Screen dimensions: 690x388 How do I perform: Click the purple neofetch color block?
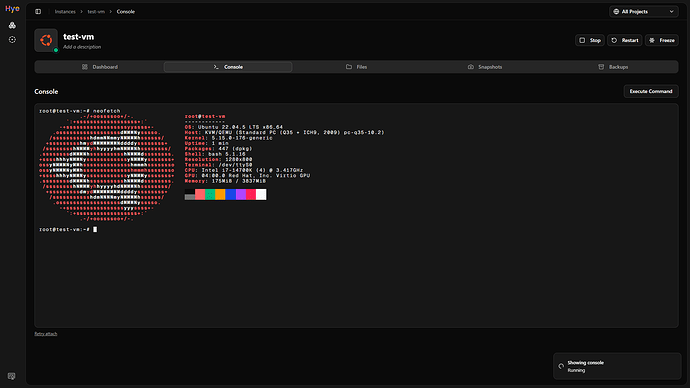coord(241,194)
